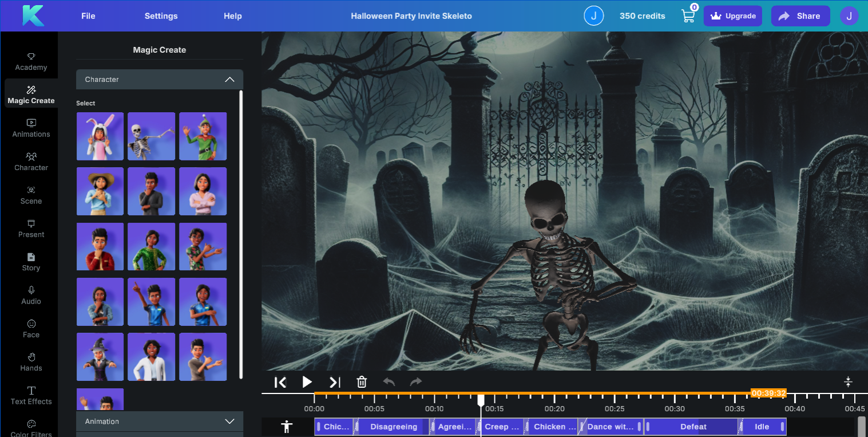Move the timeline playhead marker
The height and width of the screenshot is (437, 868).
point(481,400)
